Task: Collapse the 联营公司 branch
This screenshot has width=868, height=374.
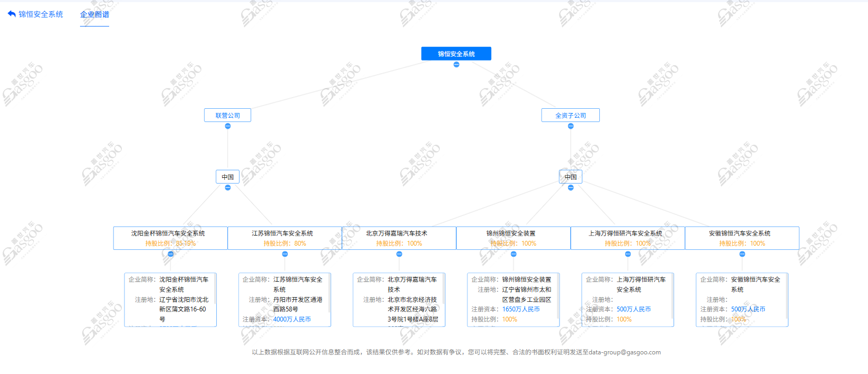Action: pyautogui.click(x=227, y=126)
